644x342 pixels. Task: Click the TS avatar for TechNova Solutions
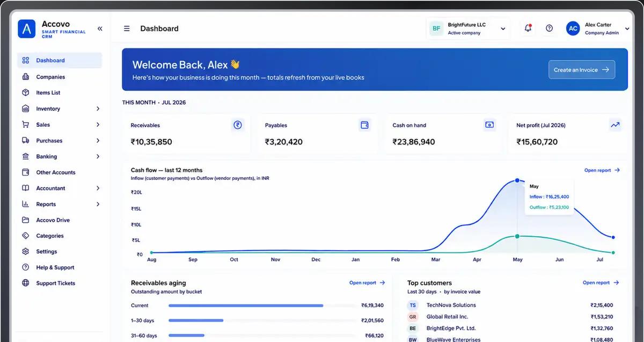[x=413, y=305]
